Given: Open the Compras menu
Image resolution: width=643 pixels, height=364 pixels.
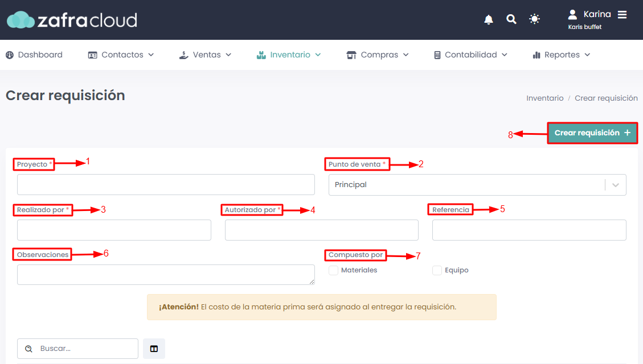Looking at the screenshot, I should coord(378,55).
